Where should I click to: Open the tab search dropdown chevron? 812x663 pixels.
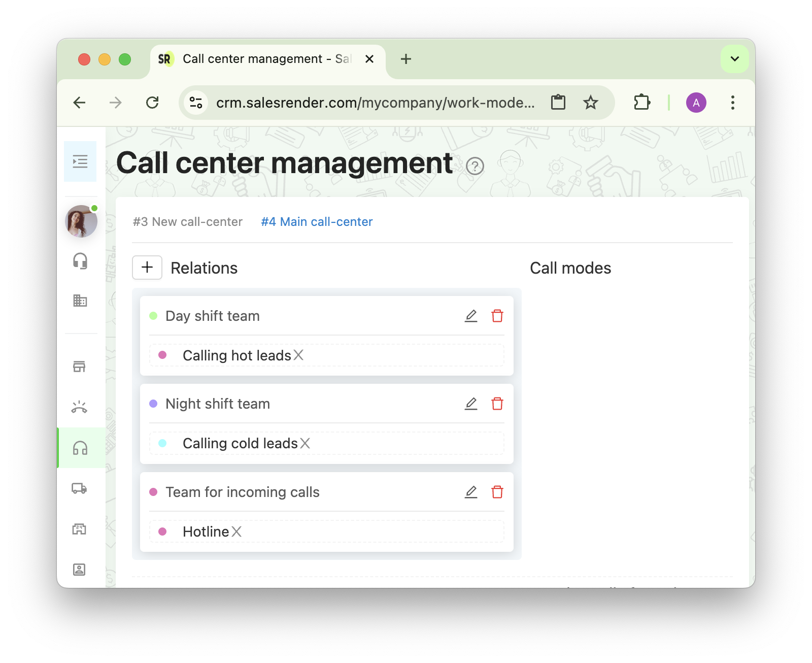734,59
